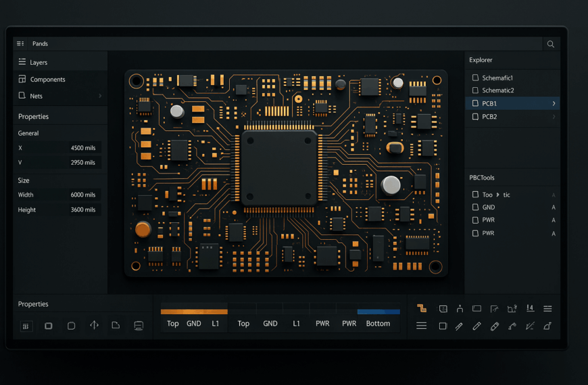Image resolution: width=588 pixels, height=385 pixels.
Task: Click the Size section label
Action: click(24, 180)
